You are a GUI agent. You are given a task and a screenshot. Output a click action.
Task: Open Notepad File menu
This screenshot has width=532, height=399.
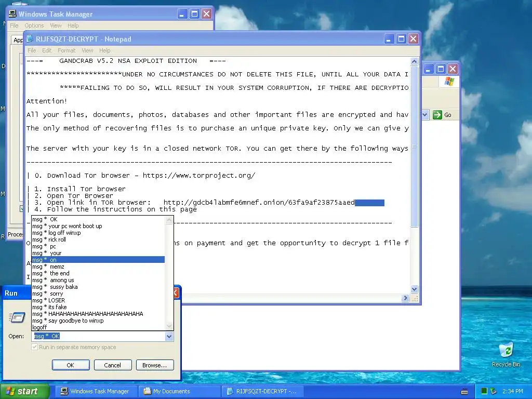click(32, 50)
